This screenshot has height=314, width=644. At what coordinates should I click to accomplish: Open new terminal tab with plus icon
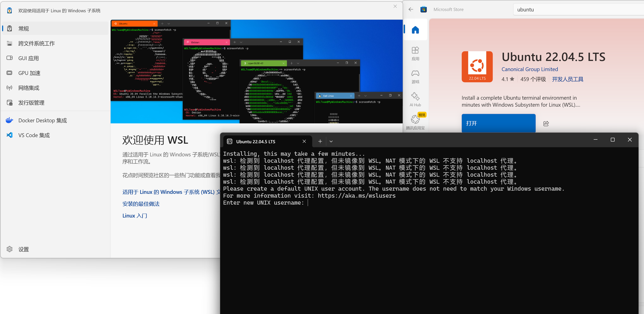pos(320,141)
